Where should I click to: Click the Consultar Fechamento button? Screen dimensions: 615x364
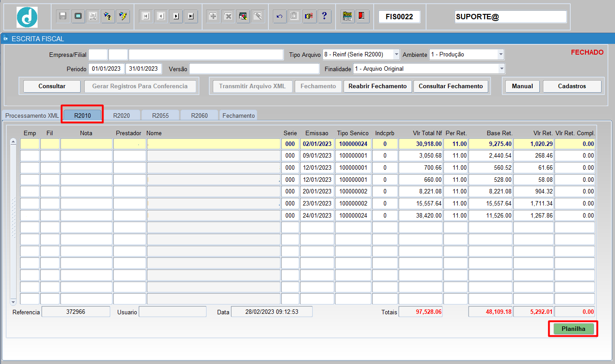pos(451,86)
